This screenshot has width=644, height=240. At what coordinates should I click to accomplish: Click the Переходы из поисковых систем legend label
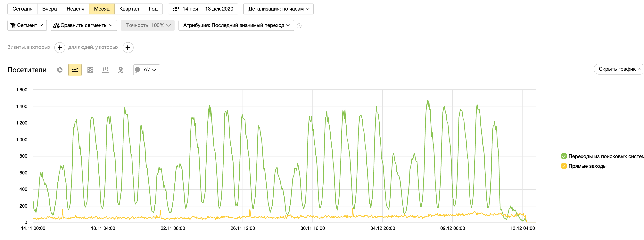tap(606, 156)
